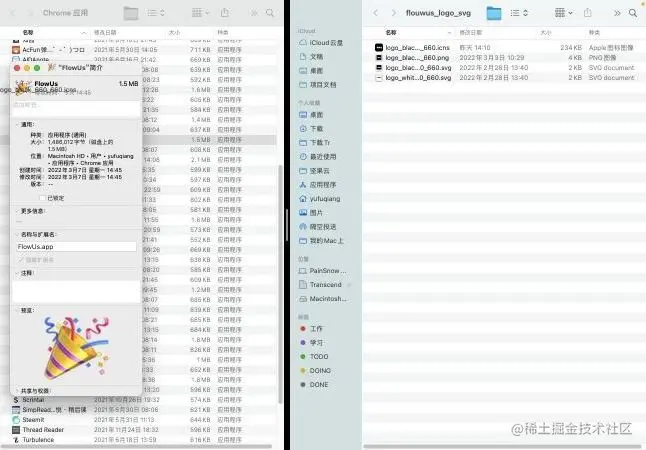Open 隔空投送 in the sidebar

click(x=318, y=227)
